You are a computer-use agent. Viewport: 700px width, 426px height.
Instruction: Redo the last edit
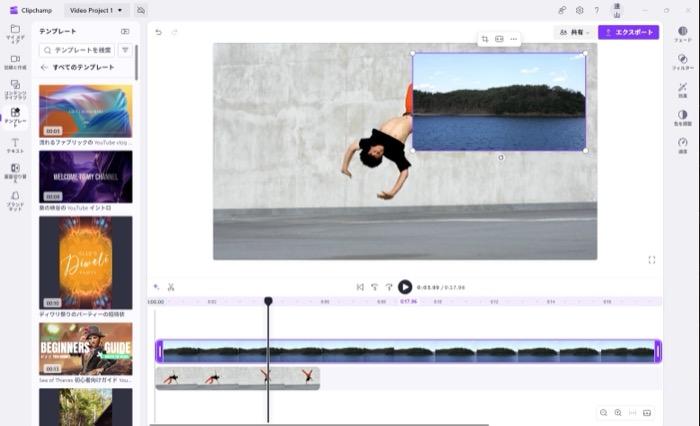(x=175, y=32)
